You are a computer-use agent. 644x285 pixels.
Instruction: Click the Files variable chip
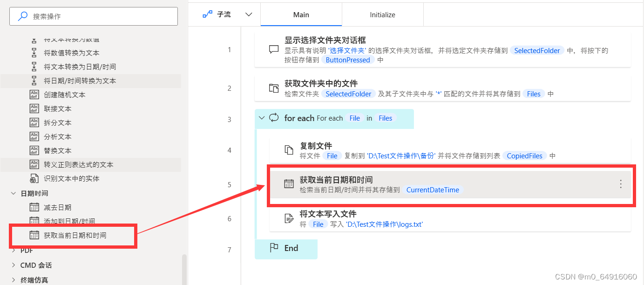pos(534,94)
